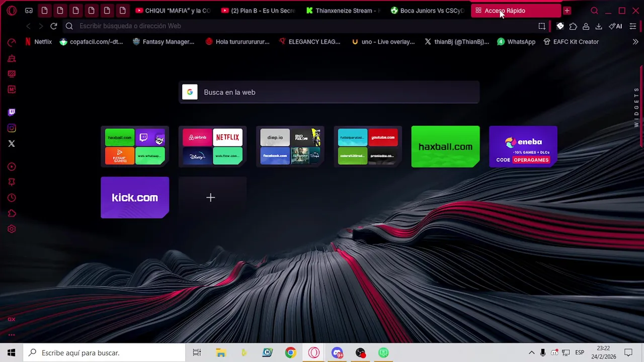Screen dimensions: 644x362
Task: Open speed dial folder with airbnb and Netflix
Action: 212,146
